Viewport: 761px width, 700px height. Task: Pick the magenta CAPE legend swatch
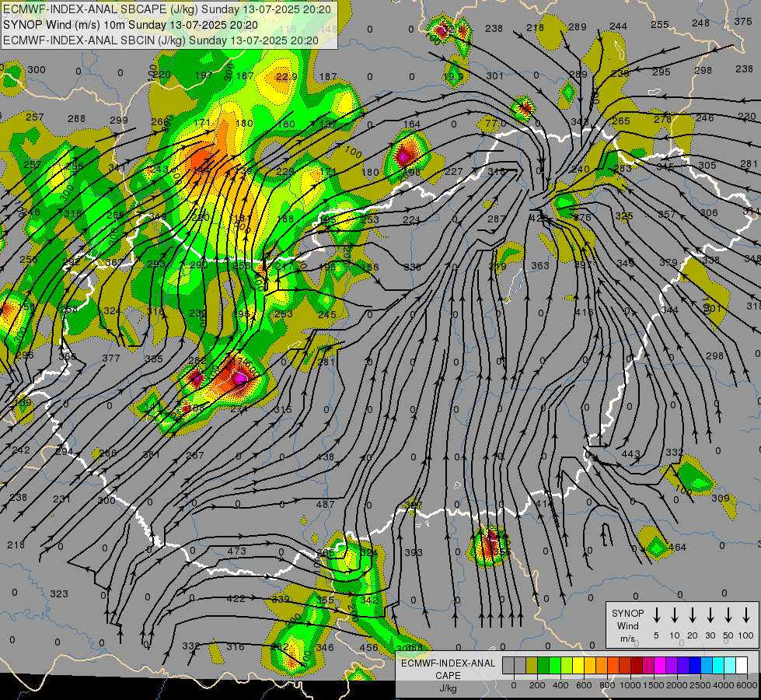[x=660, y=666]
